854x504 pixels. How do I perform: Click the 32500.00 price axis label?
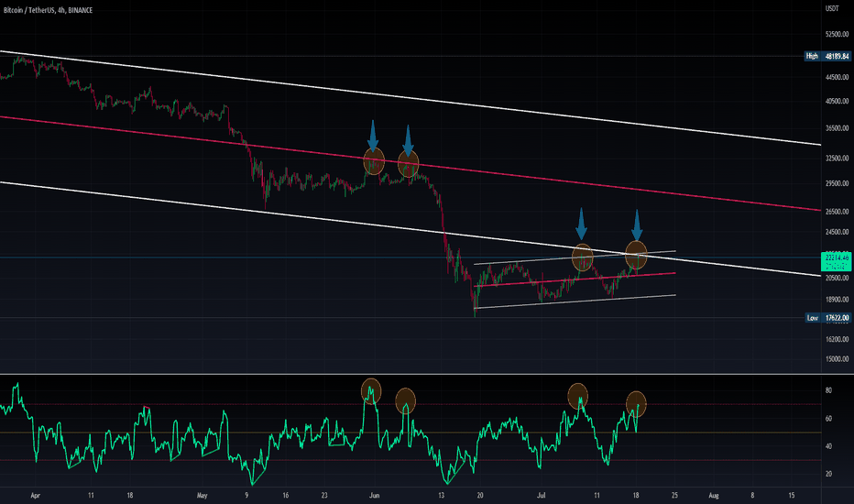pos(838,159)
